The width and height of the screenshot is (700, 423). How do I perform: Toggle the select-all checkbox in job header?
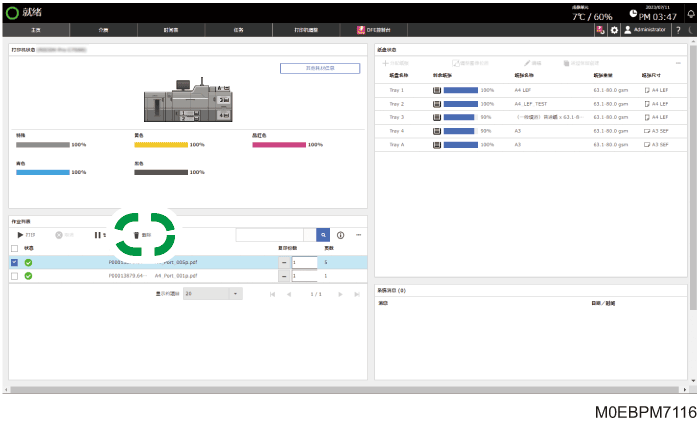click(15, 249)
